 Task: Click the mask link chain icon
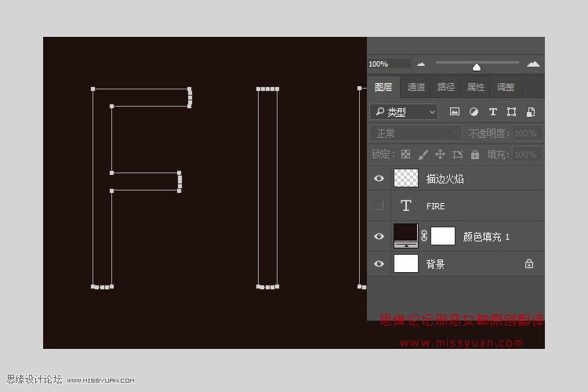424,236
